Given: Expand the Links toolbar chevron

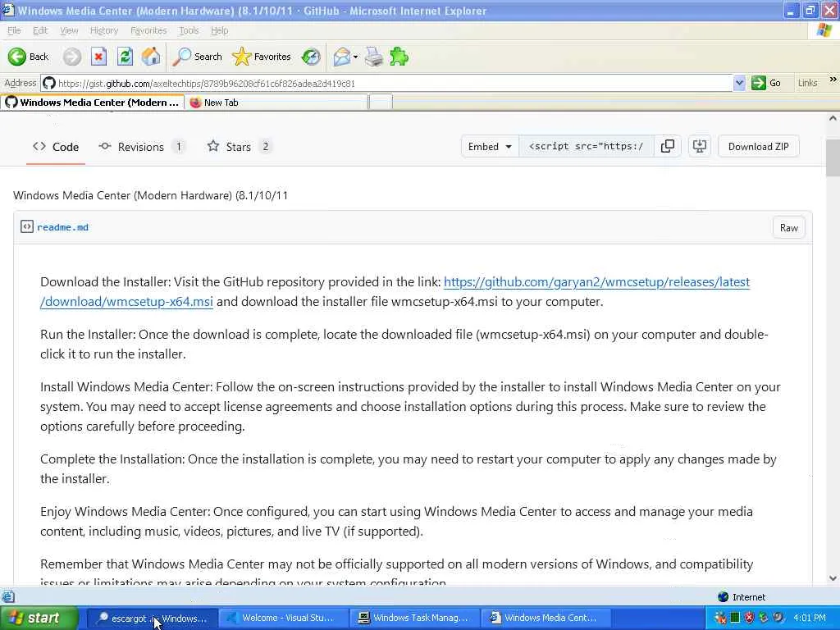Looking at the screenshot, I should tap(833, 80).
